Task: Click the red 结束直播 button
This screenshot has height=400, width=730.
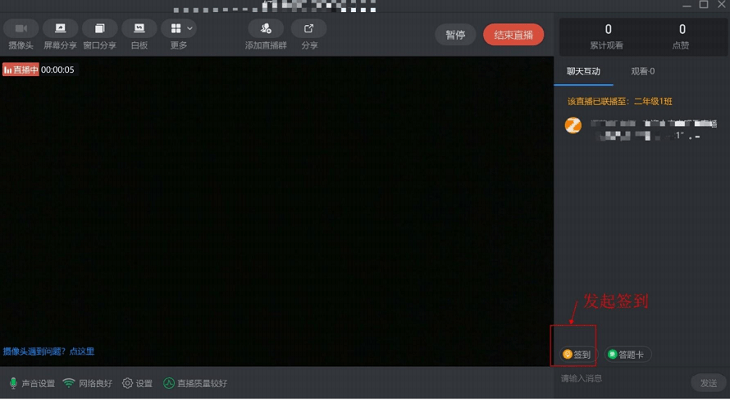Action: pyautogui.click(x=513, y=35)
